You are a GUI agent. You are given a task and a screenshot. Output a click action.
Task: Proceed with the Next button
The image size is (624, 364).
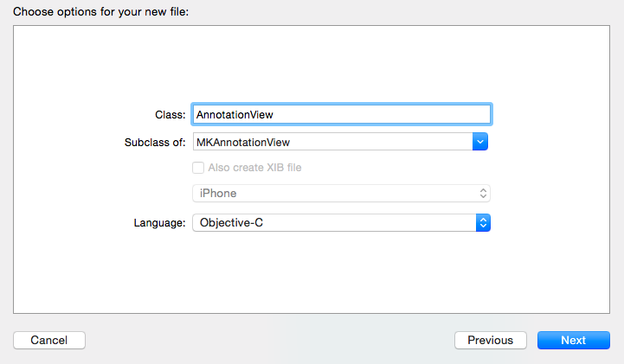coord(573,341)
